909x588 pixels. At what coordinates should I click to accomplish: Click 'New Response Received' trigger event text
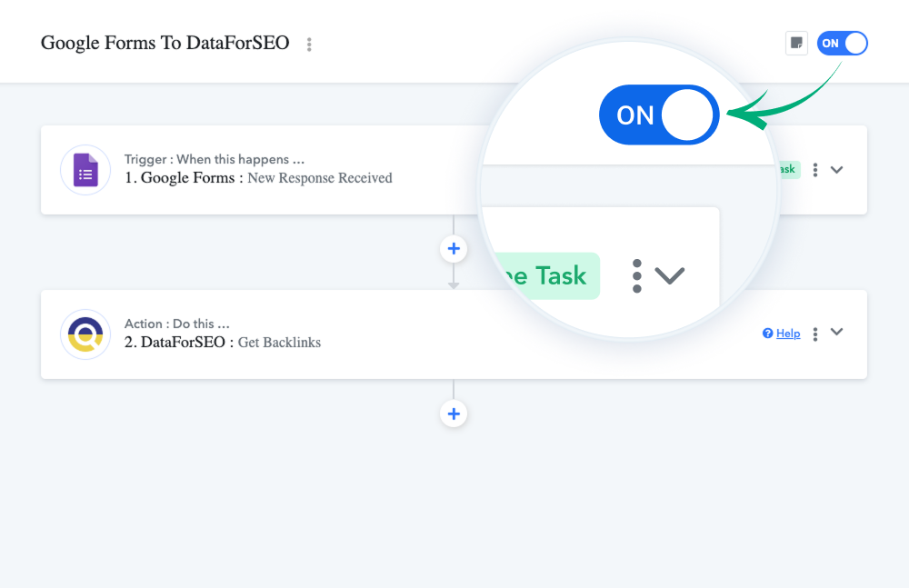[x=320, y=178]
